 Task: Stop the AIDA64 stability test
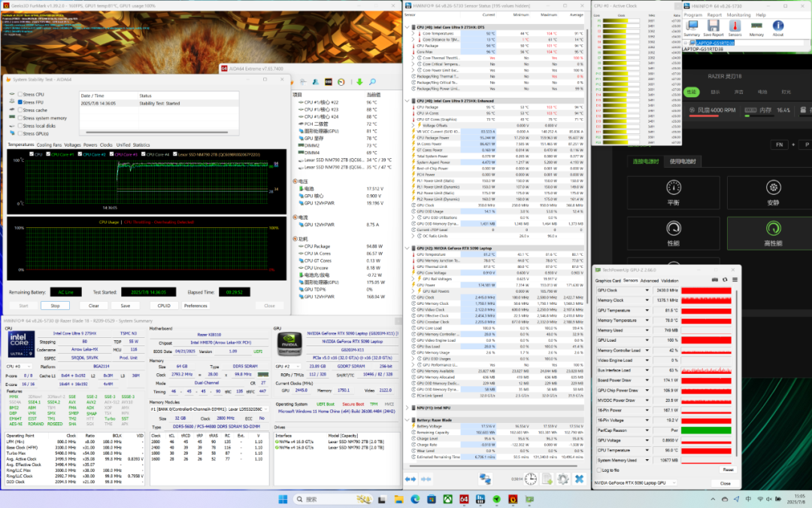tap(55, 306)
